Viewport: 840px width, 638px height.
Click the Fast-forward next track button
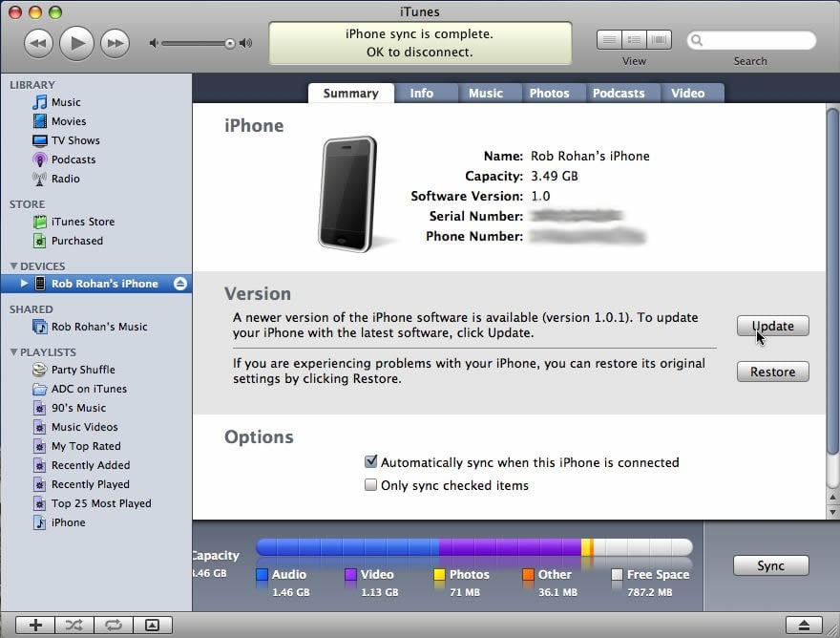115,43
